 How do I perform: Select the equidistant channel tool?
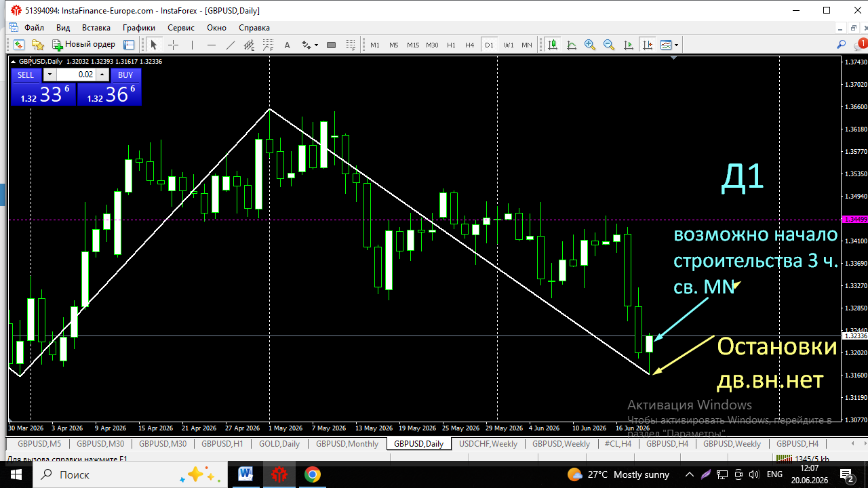(x=250, y=45)
